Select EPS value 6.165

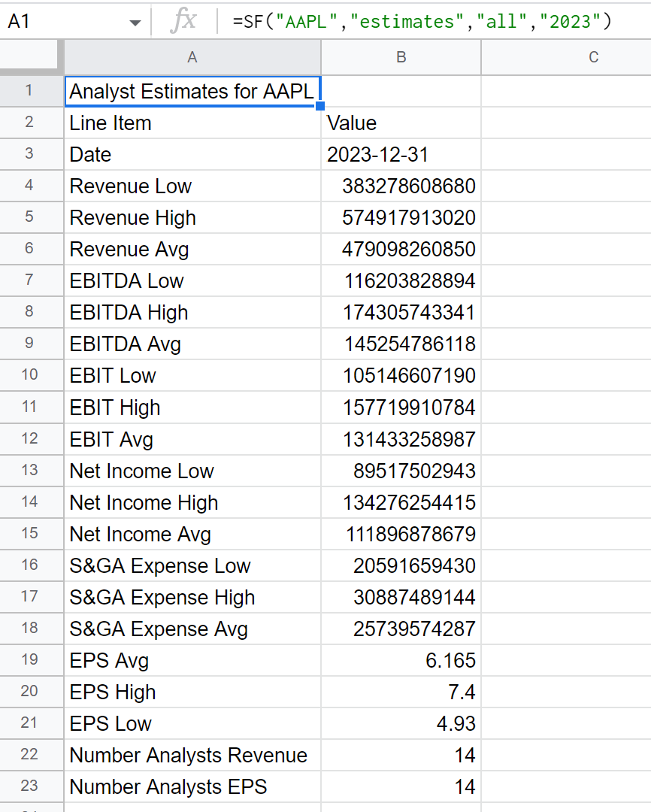pyautogui.click(x=401, y=660)
